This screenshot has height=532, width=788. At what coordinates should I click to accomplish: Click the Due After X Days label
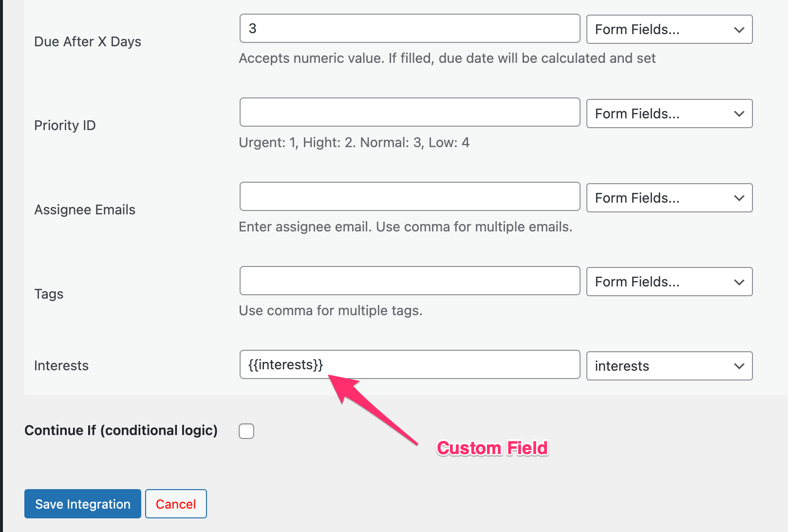click(x=88, y=41)
